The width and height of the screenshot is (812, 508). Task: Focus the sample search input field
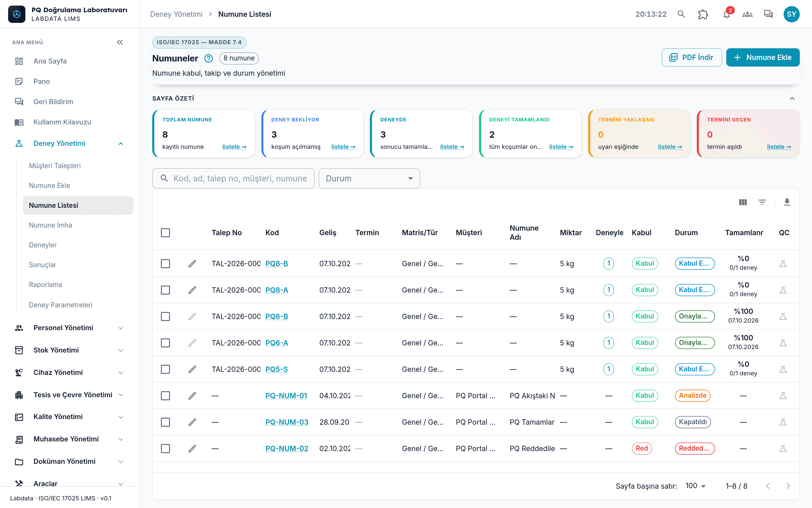pos(233,178)
